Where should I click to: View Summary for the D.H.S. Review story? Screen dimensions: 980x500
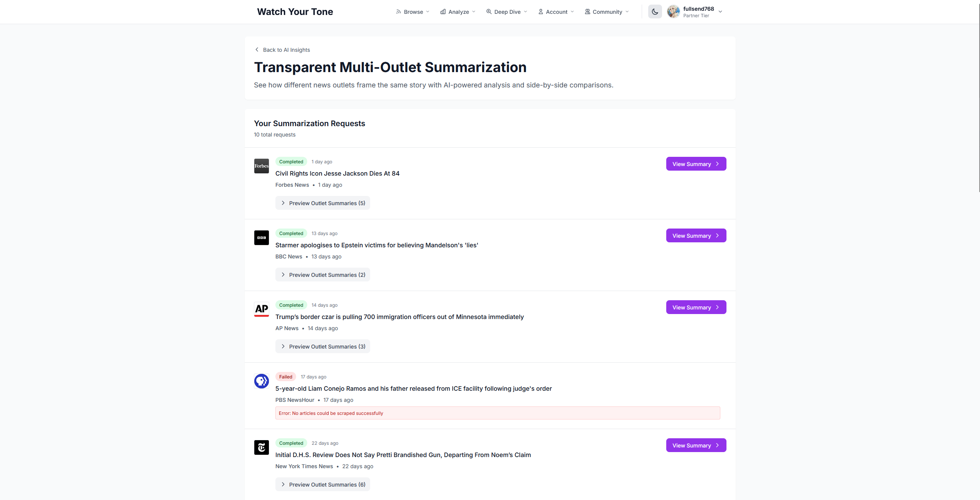(x=696, y=446)
